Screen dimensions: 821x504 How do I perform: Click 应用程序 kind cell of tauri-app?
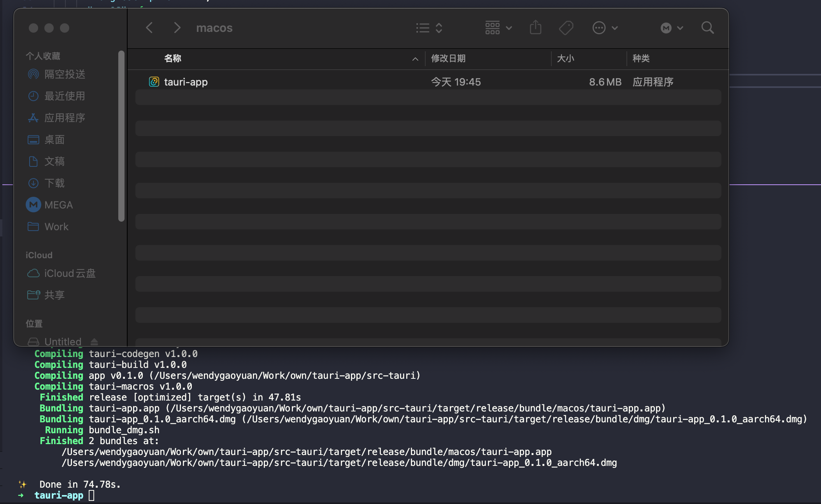[653, 82]
